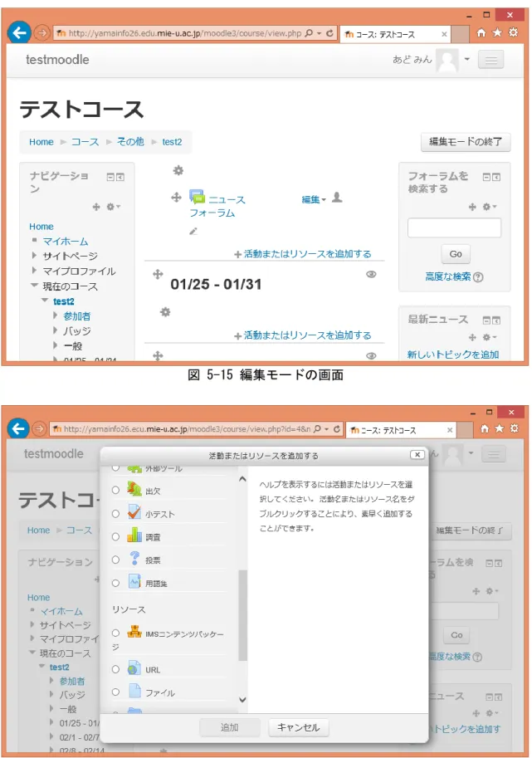Click the その他 breadcrumb item
Viewport: 532px width, 758px height.
[x=130, y=142]
